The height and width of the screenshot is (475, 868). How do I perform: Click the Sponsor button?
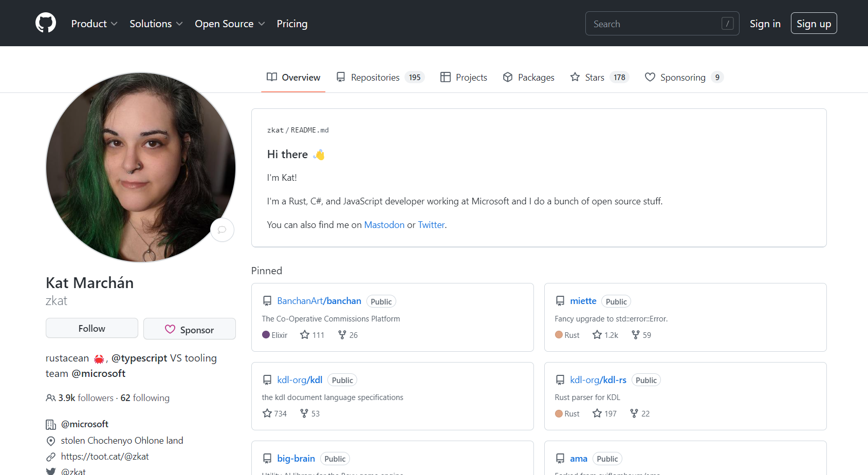coord(190,329)
